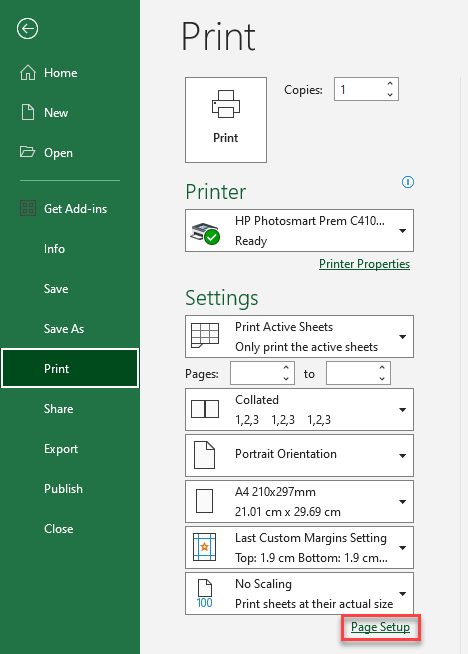Increase the number of copies
Viewport: 468px width, 654px height.
(x=390, y=84)
